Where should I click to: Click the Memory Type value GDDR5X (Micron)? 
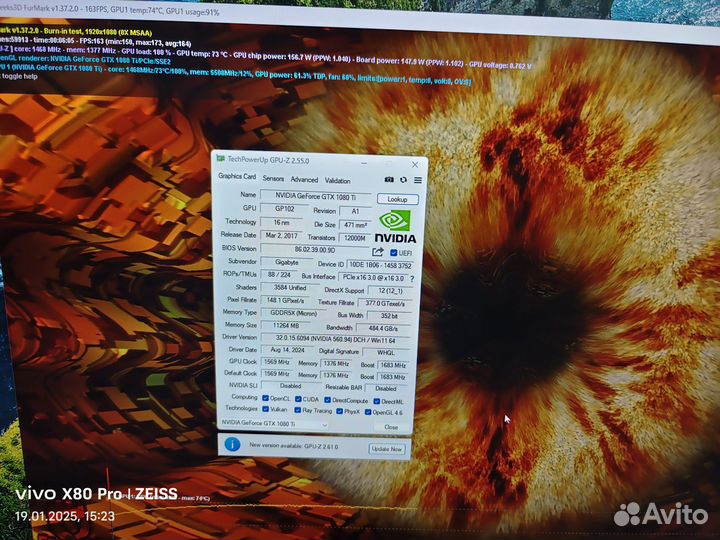pyautogui.click(x=293, y=313)
